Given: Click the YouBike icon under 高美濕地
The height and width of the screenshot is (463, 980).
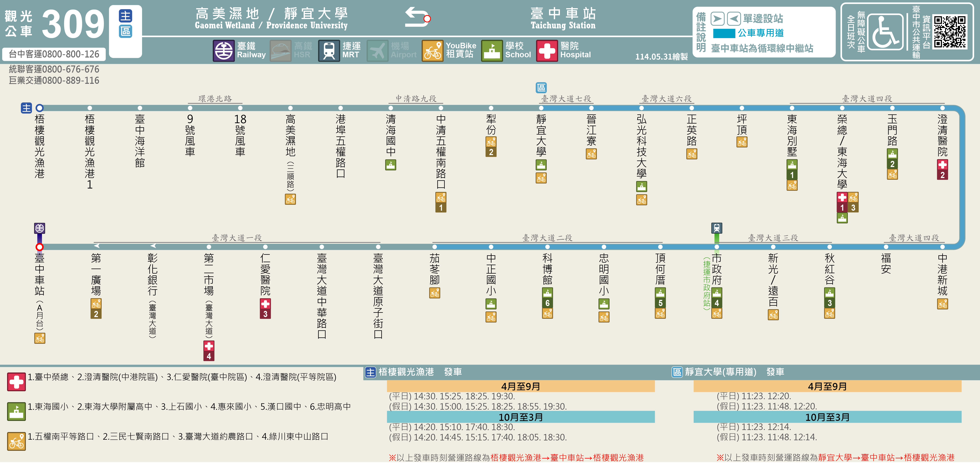Looking at the screenshot, I should [290, 199].
